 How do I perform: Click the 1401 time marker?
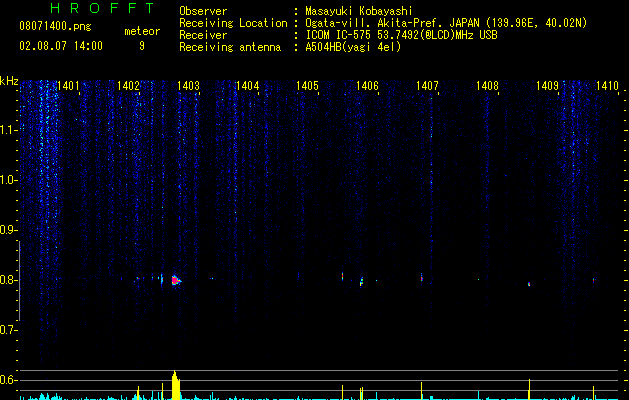(x=68, y=86)
